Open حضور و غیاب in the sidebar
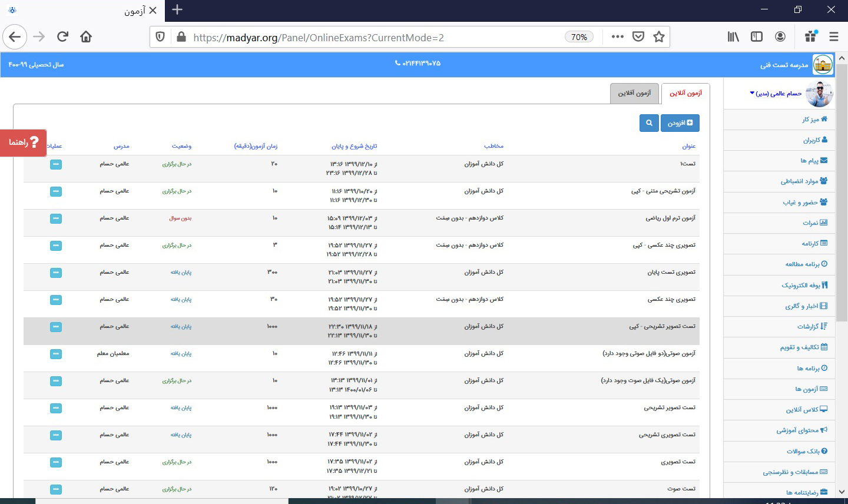The height and width of the screenshot is (504, 848). [805, 203]
